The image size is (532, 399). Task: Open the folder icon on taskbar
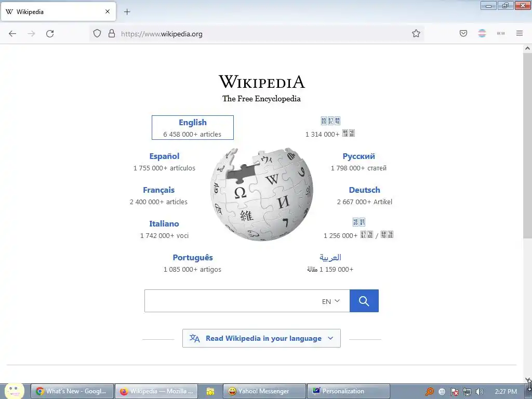pyautogui.click(x=210, y=392)
